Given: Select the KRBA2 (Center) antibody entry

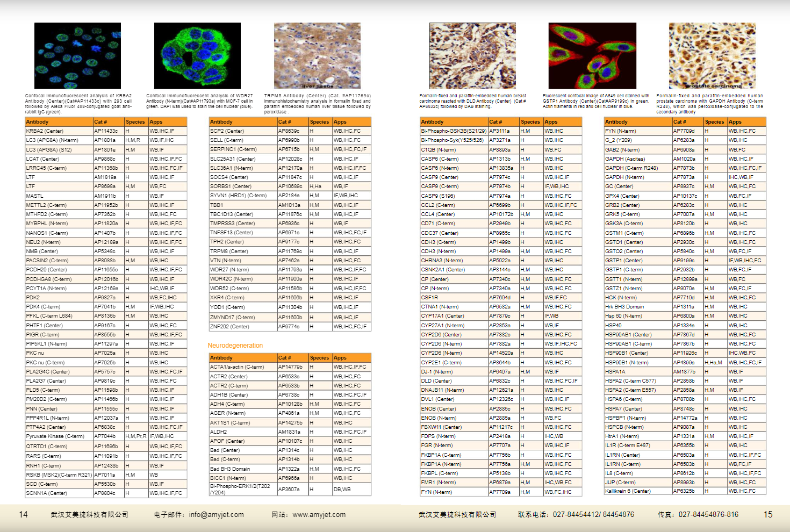Looking at the screenshot, I should point(45,131).
